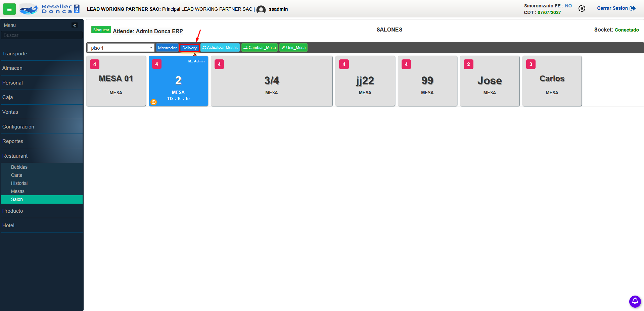
Task: Expand the Configuracion menu
Action: tap(41, 127)
